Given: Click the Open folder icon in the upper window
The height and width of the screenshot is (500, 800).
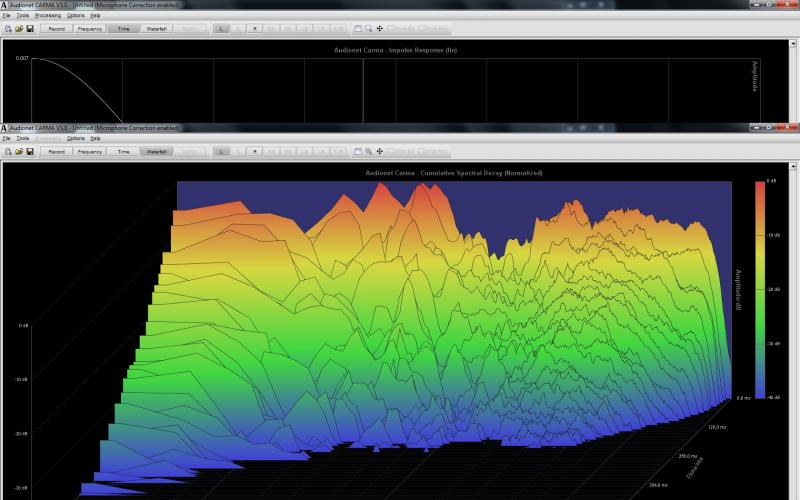Looking at the screenshot, I should click(19, 28).
